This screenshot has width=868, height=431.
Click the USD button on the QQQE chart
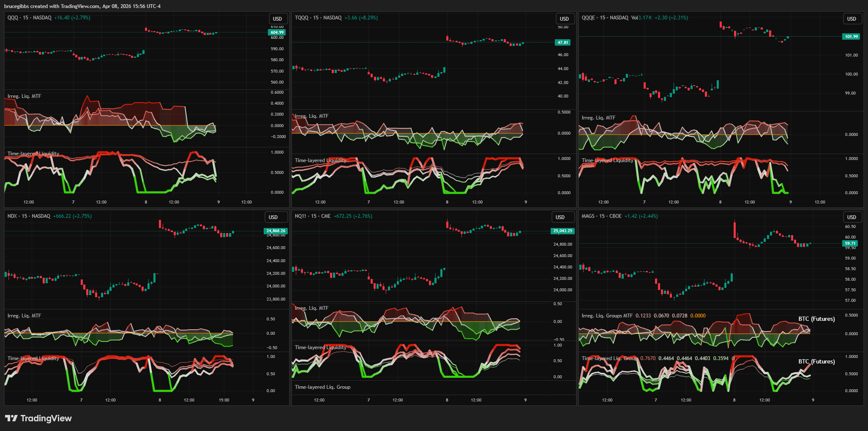pos(852,19)
